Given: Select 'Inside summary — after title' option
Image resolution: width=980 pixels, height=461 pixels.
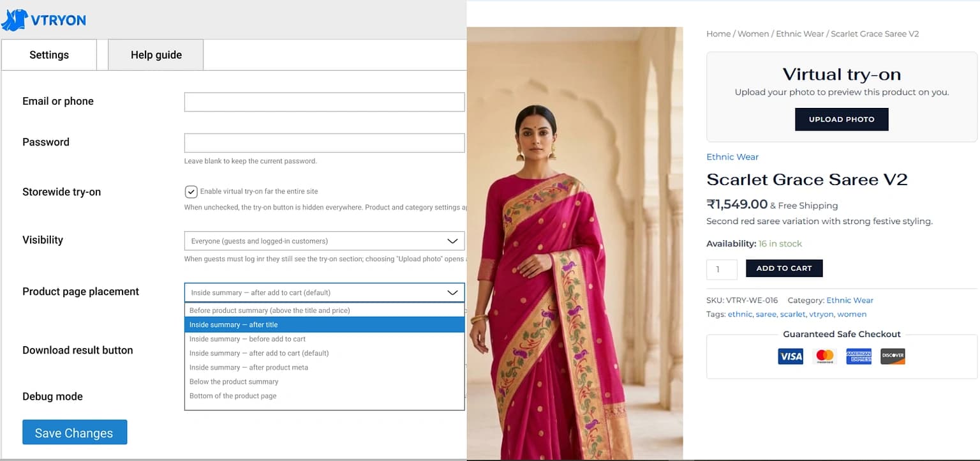Looking at the screenshot, I should [324, 325].
